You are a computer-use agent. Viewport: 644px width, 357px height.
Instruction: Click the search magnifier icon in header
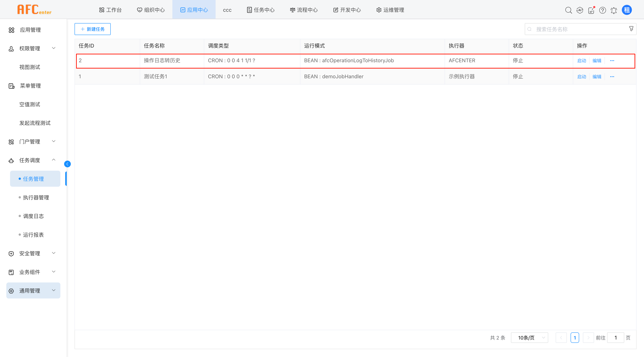[568, 10]
